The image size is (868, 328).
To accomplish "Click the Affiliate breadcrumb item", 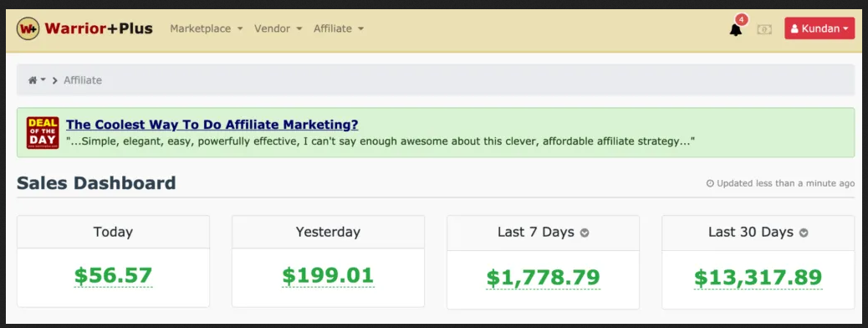I will (83, 80).
